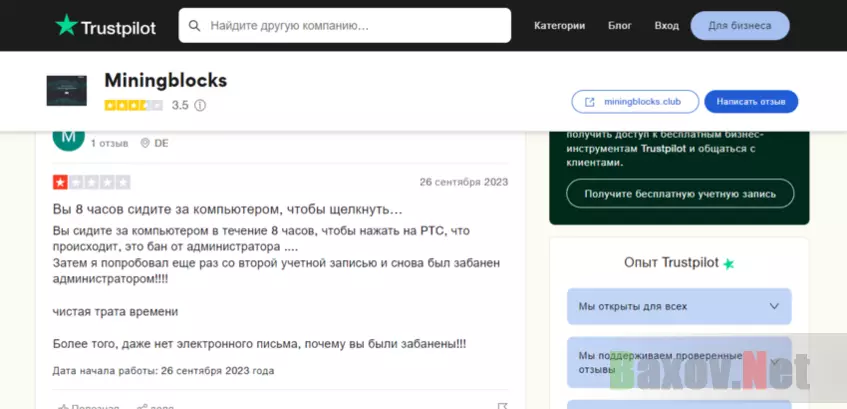Image resolution: width=847 pixels, height=409 pixels.
Task: Click the review date 26 сентября 2023
Action: click(464, 182)
